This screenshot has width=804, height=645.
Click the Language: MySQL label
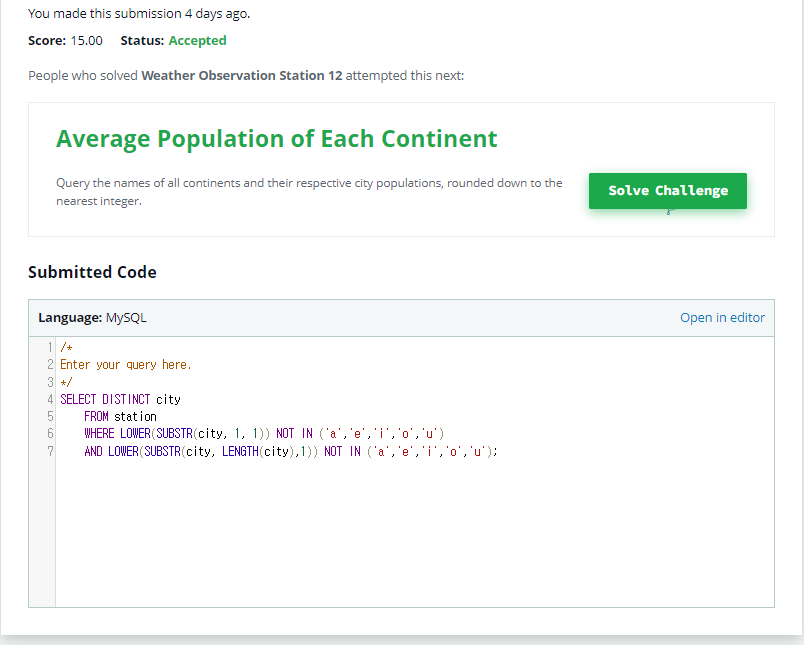tap(92, 317)
